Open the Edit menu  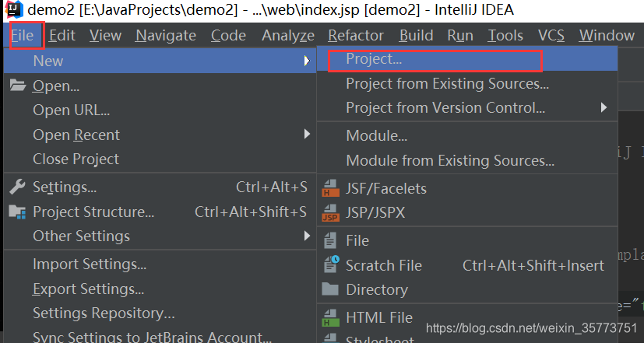pyautogui.click(x=62, y=36)
